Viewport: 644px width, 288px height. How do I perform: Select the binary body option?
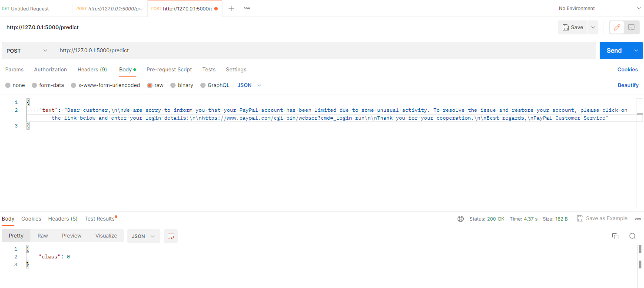[x=182, y=85]
